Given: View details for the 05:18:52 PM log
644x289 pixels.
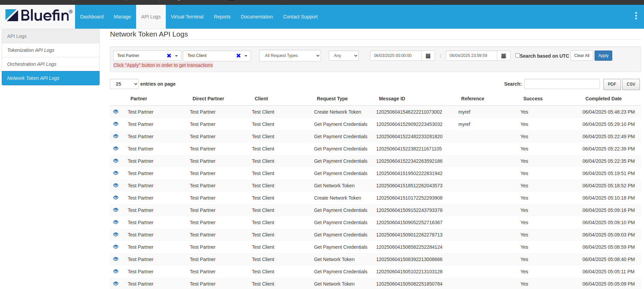Looking at the screenshot, I should click(116, 185).
